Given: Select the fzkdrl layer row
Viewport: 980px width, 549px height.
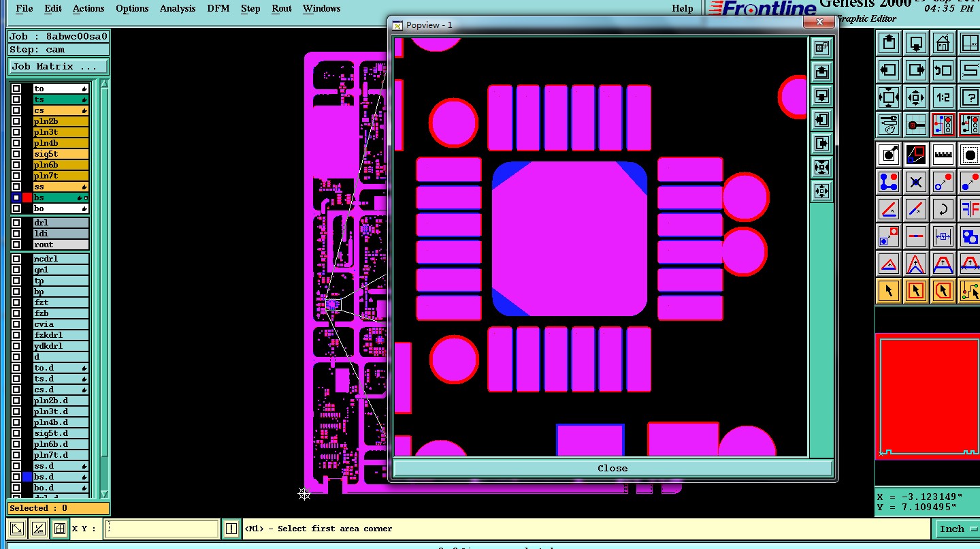Looking at the screenshot, I should (x=61, y=335).
